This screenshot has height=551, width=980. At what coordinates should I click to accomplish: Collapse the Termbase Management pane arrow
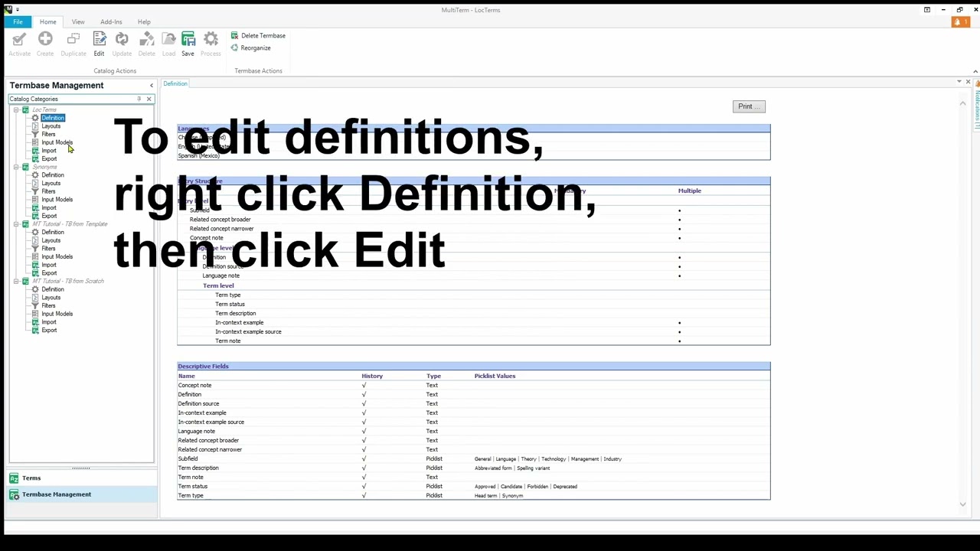coord(152,85)
